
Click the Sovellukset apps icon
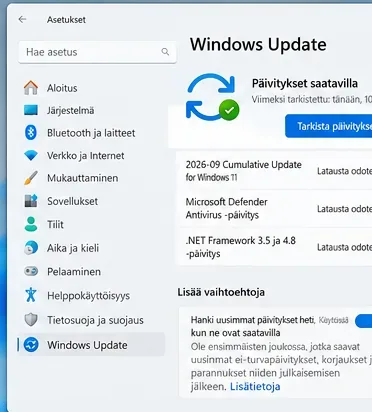coord(31,201)
